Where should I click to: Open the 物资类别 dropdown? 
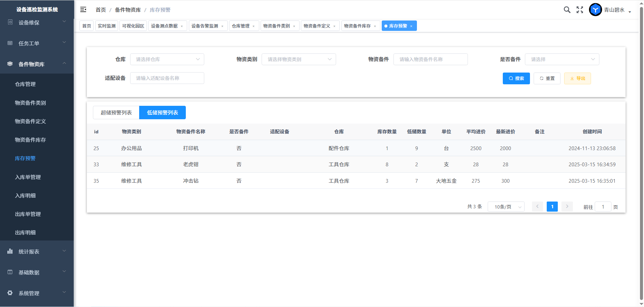299,59
